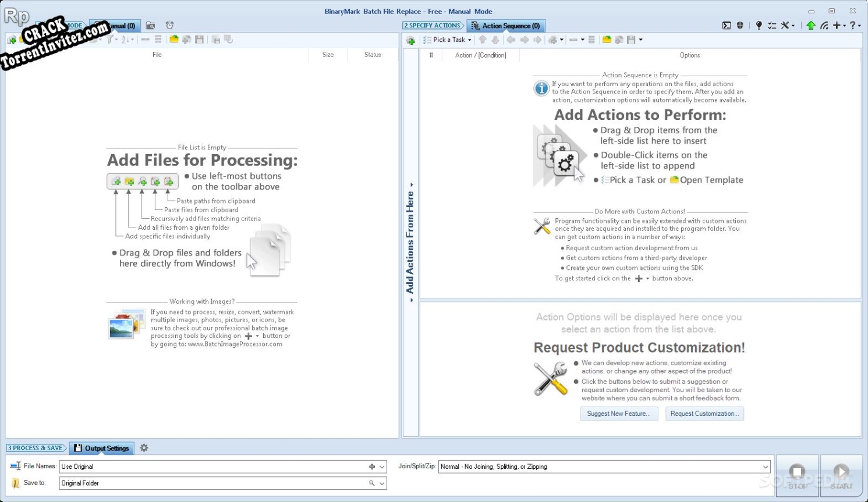Expand the Pick a Task dropdown
The height and width of the screenshot is (502, 868).
447,40
